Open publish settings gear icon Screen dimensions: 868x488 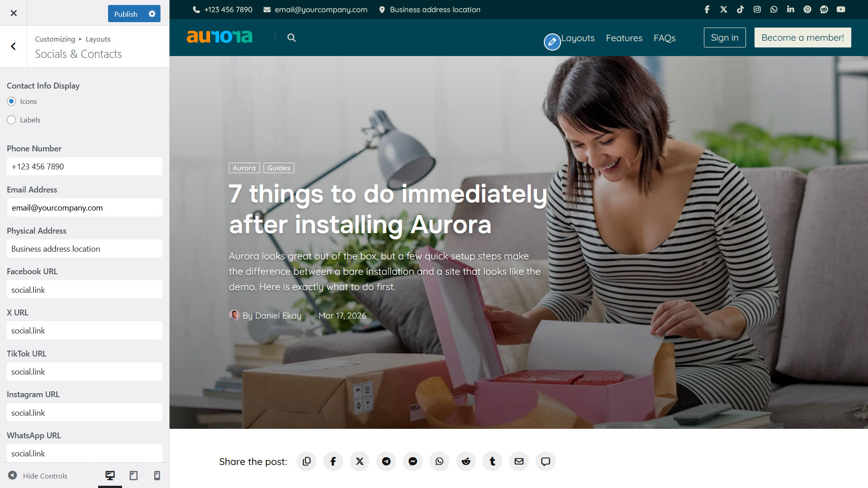pyautogui.click(x=152, y=14)
